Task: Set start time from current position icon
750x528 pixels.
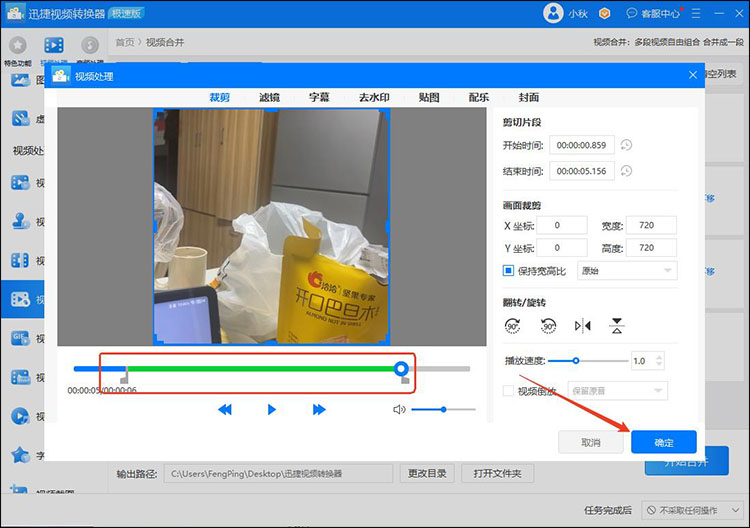Action: click(x=626, y=145)
